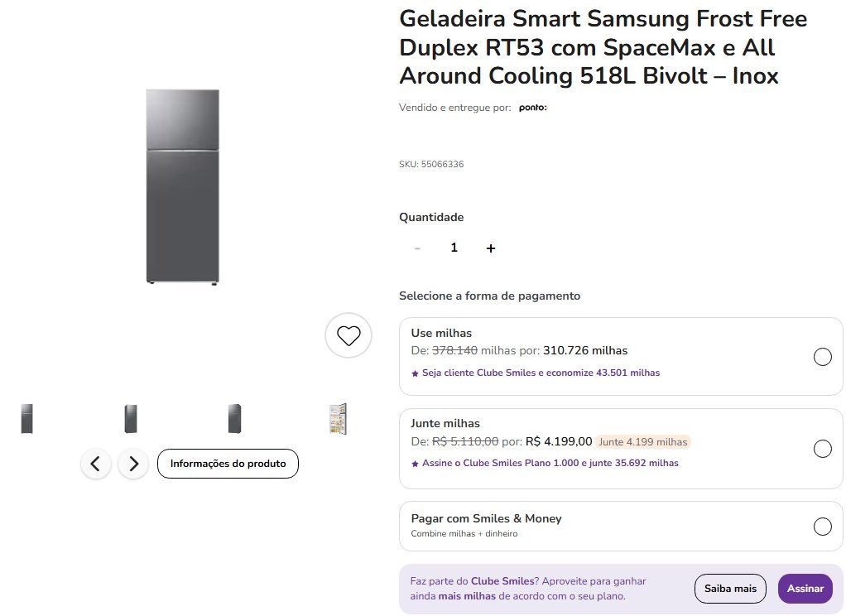
Task: Click the Ponto seller logo
Action: [x=532, y=108]
